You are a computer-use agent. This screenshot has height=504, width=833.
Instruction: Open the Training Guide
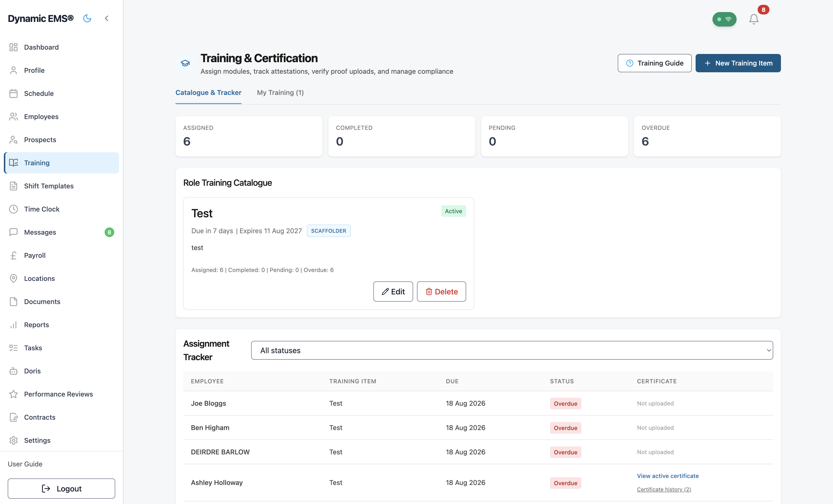tap(654, 63)
